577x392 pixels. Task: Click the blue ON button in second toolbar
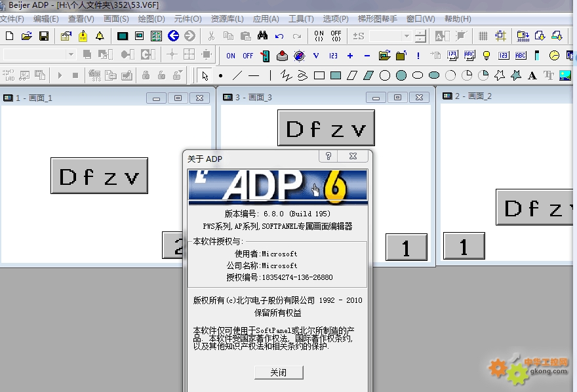tap(231, 56)
